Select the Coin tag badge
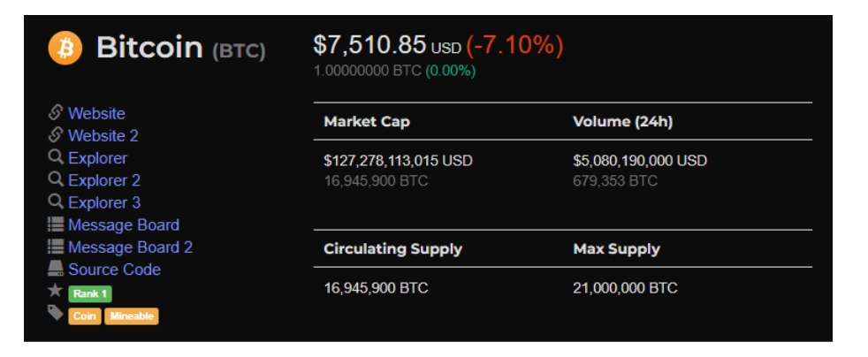 pyautogui.click(x=85, y=316)
